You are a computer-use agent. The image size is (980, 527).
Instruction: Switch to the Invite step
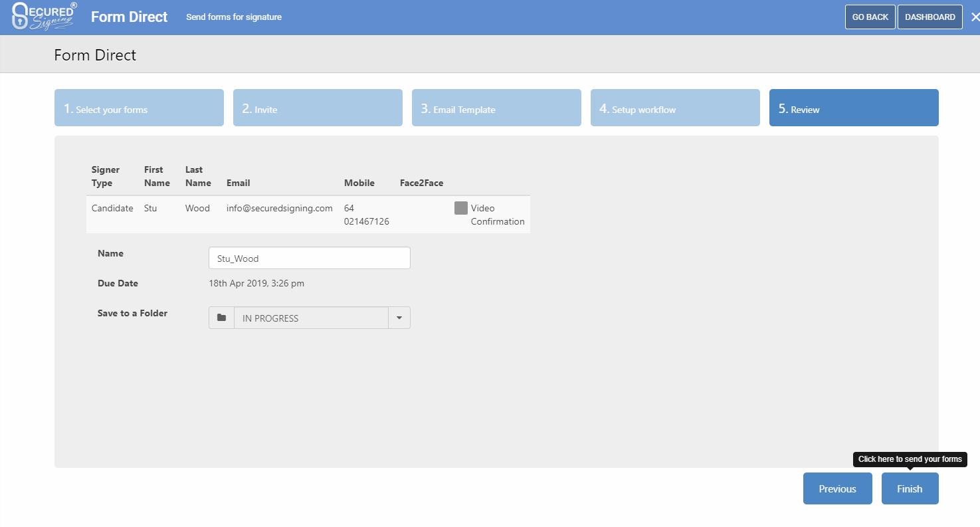click(318, 107)
